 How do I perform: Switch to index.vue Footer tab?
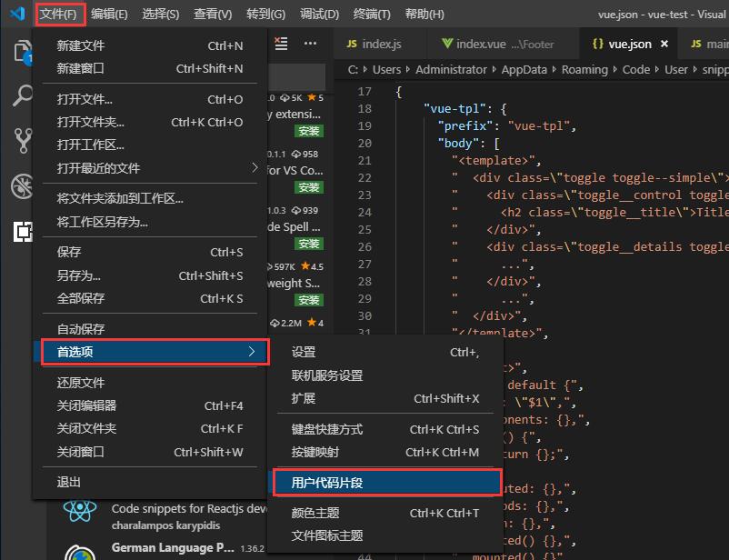(503, 44)
